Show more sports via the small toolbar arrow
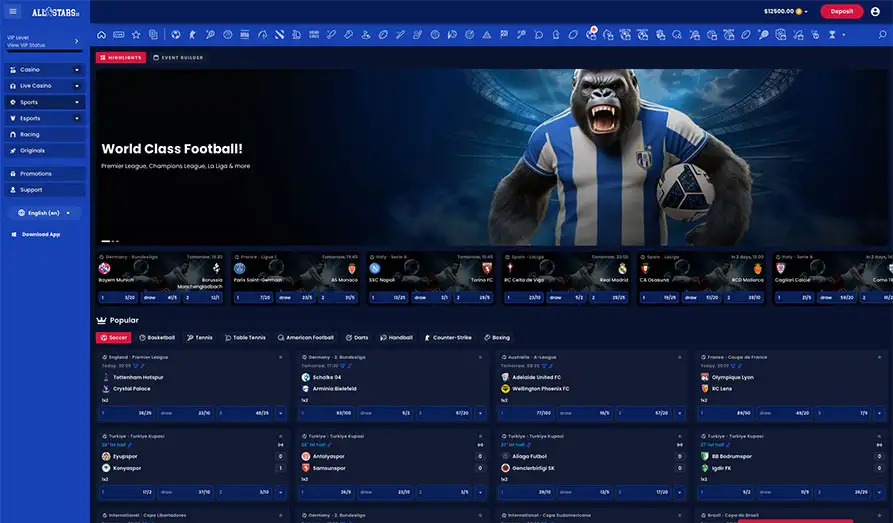Screen dimensions: 893x523 [x=844, y=35]
